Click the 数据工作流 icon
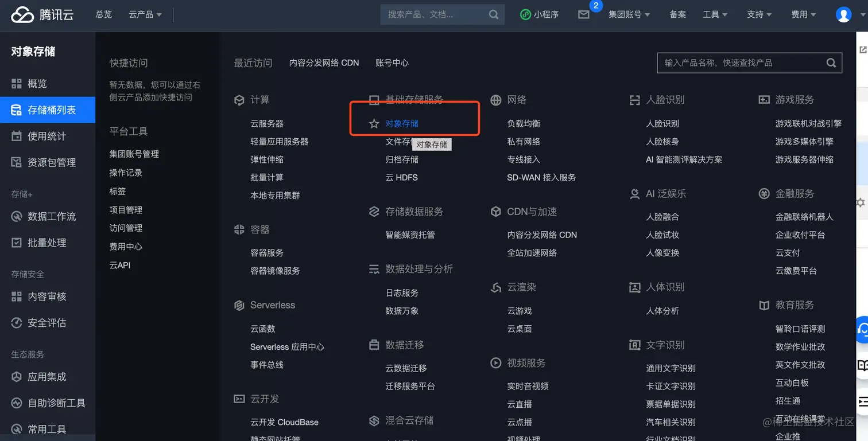The height and width of the screenshot is (441, 868). point(17,216)
